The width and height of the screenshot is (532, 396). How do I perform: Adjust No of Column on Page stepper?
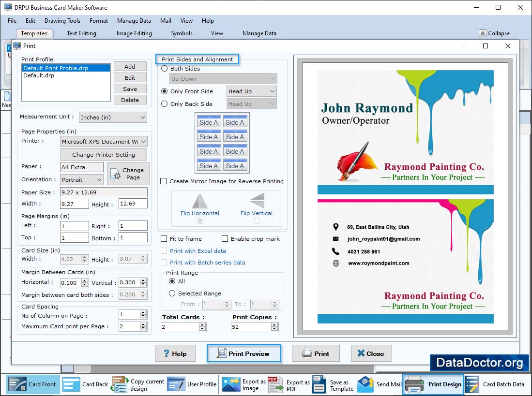(x=143, y=315)
